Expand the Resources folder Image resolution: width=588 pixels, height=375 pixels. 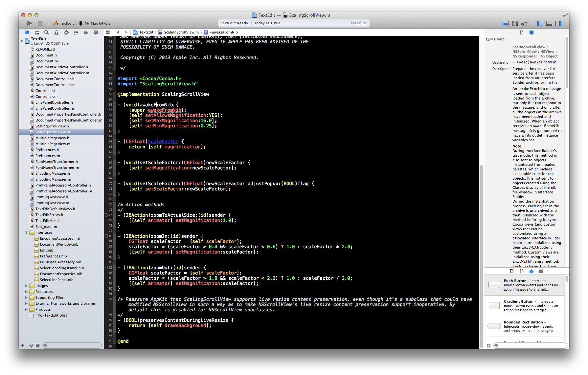(x=27, y=292)
